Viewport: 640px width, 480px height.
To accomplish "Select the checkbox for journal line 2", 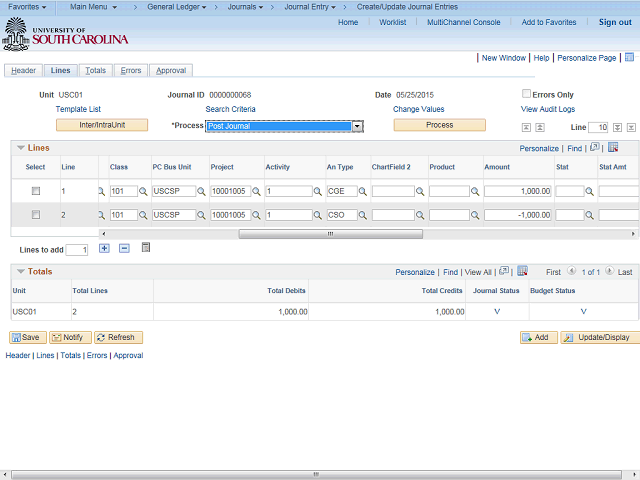I will (36, 214).
